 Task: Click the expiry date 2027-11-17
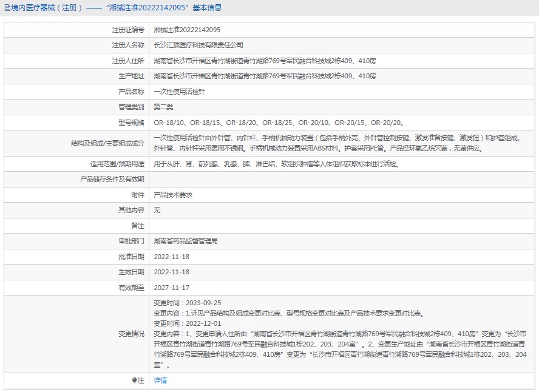click(x=172, y=288)
